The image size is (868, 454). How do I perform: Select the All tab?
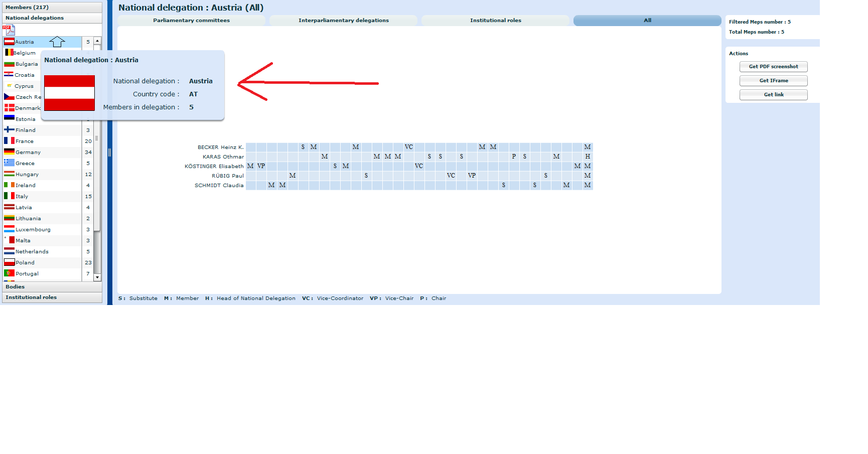[x=647, y=21]
